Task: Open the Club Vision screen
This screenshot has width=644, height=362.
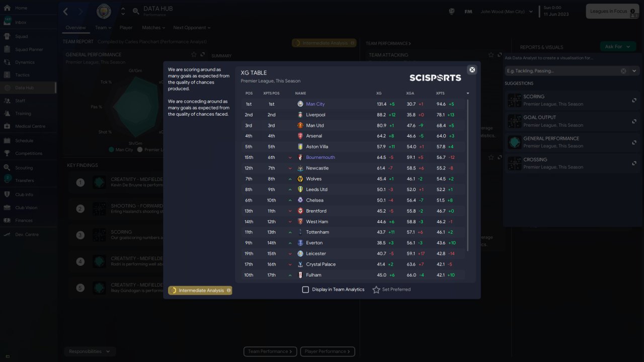Action: (26, 208)
